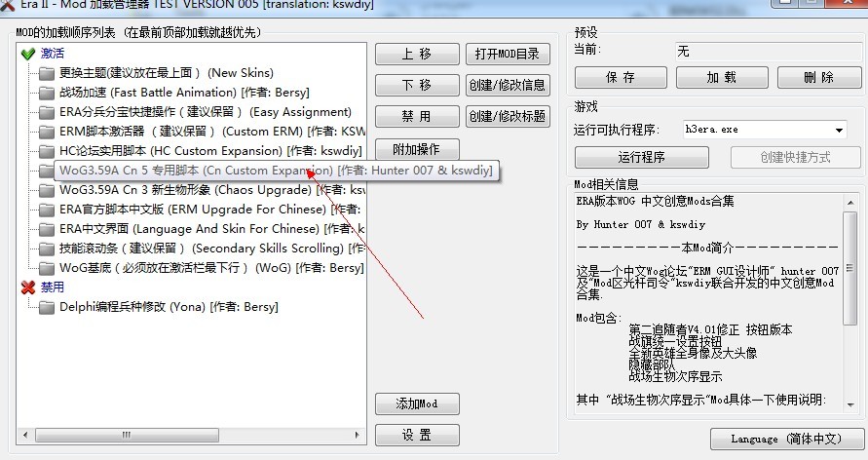Click 添加Mod button
Screen dimensions: 868x460
click(x=417, y=403)
